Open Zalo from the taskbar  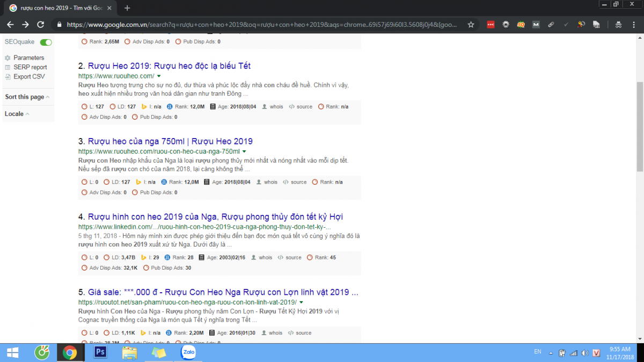click(x=188, y=352)
